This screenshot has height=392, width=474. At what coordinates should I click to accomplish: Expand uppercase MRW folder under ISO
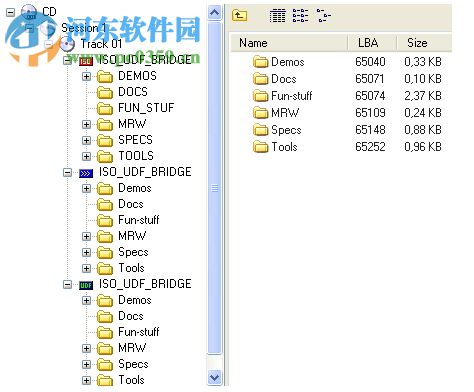(x=86, y=125)
